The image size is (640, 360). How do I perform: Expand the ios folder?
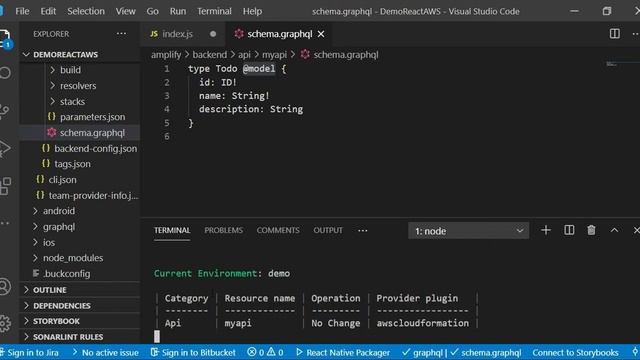[80, 242]
